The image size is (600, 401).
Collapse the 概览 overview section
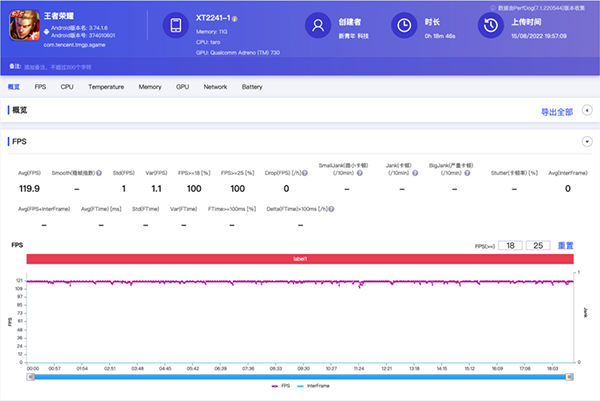pyautogui.click(x=586, y=111)
